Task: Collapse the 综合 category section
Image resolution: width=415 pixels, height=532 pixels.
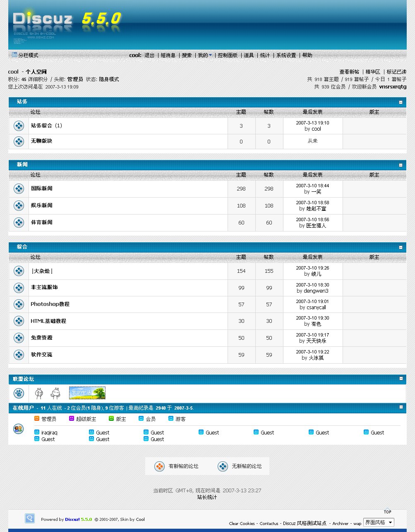Action: coord(401,247)
